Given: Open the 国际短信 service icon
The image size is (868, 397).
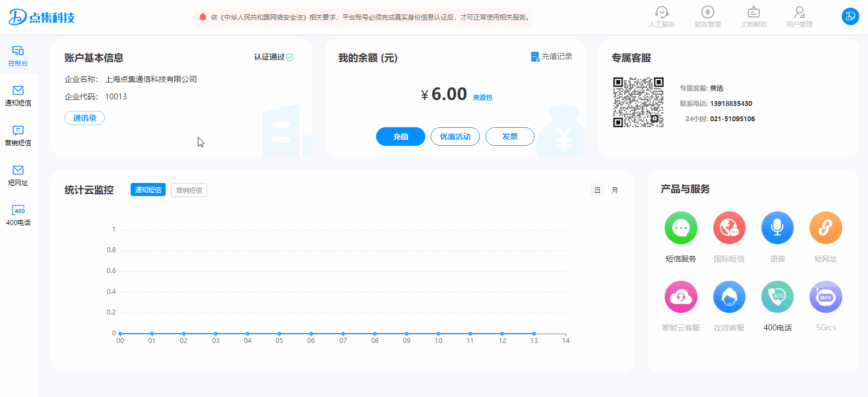Looking at the screenshot, I should pyautogui.click(x=729, y=228).
